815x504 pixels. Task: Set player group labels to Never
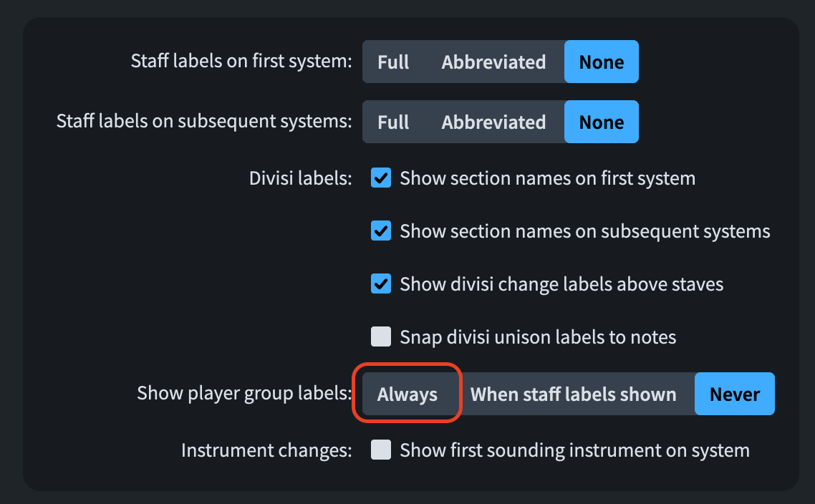point(735,394)
